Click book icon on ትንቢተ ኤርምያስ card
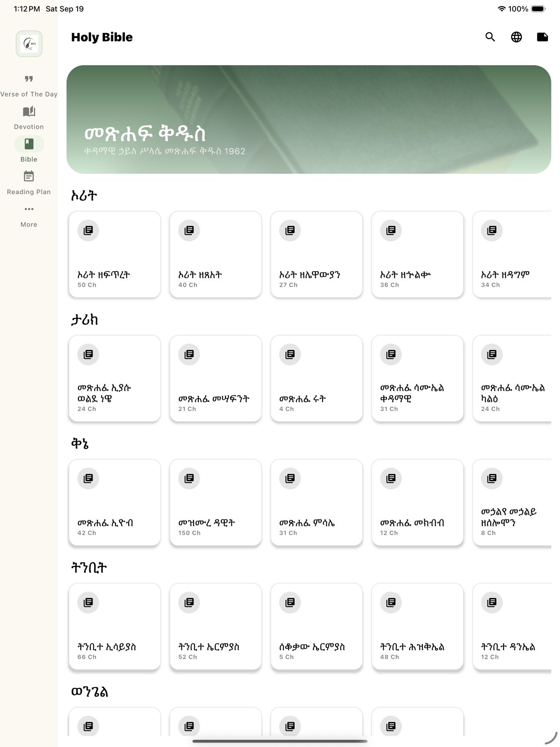Image resolution: width=560 pixels, height=747 pixels. [189, 602]
